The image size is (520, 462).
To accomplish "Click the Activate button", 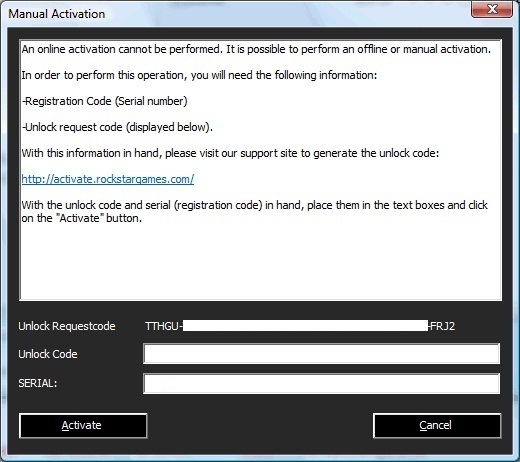I will point(83,425).
